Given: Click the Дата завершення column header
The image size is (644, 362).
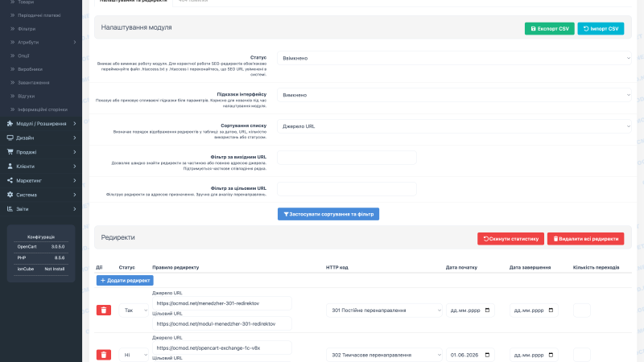Looking at the screenshot, I should tap(530, 267).
